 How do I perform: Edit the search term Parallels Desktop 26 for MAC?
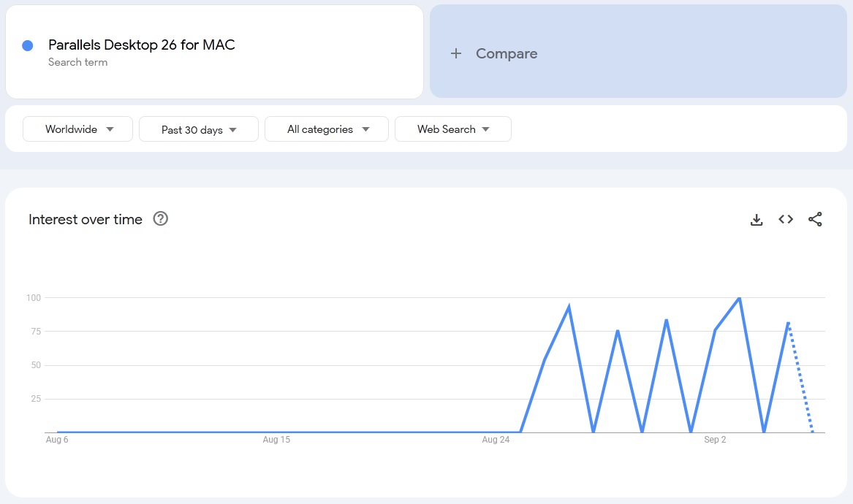[x=142, y=45]
